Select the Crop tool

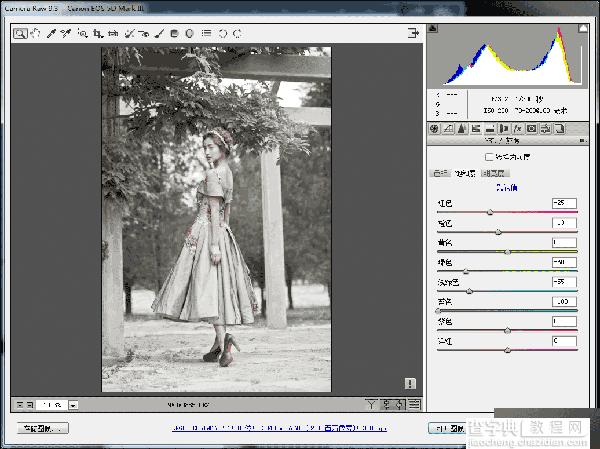point(98,34)
